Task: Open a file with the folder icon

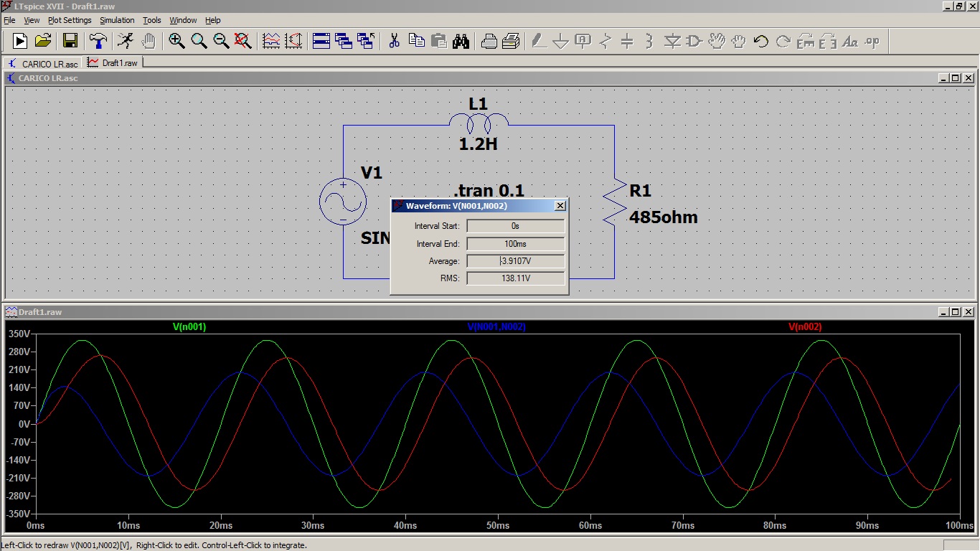Action: [43, 41]
